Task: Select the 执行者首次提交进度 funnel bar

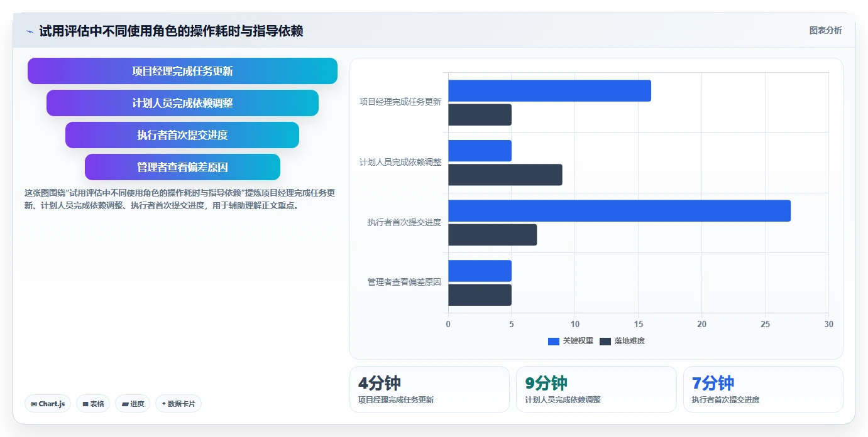Action: point(182,135)
